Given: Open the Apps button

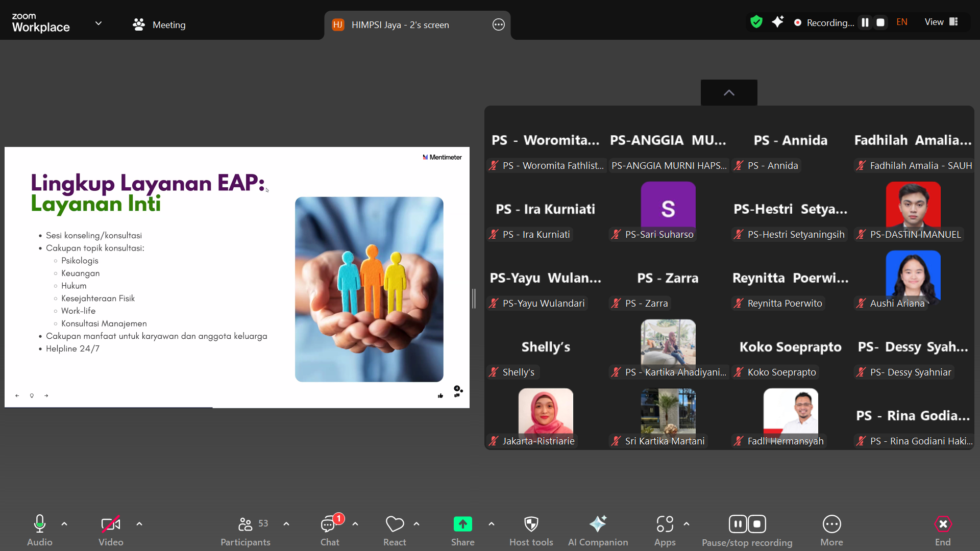Looking at the screenshot, I should click(x=665, y=531).
